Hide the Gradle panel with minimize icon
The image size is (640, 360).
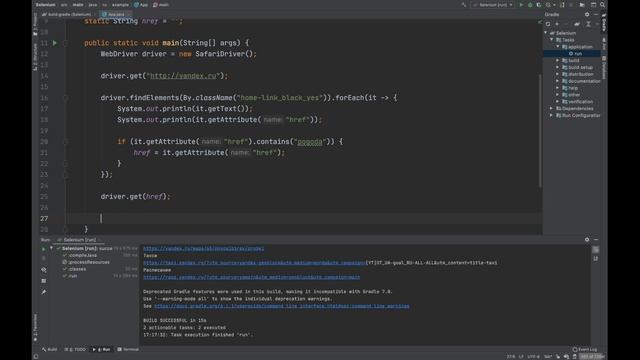tap(596, 14)
